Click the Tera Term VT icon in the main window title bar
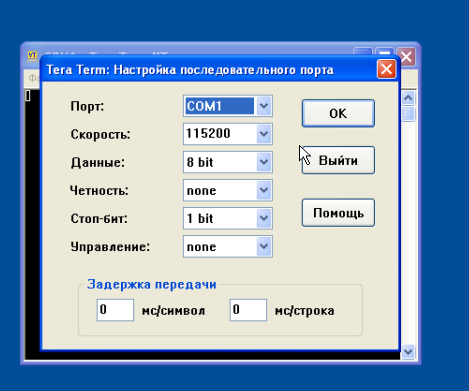 click(32, 55)
